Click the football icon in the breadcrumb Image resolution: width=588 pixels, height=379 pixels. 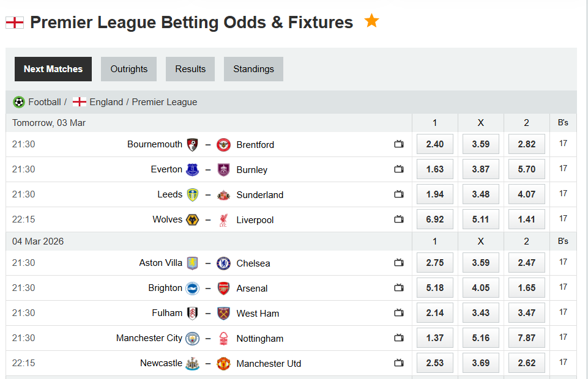coord(19,102)
